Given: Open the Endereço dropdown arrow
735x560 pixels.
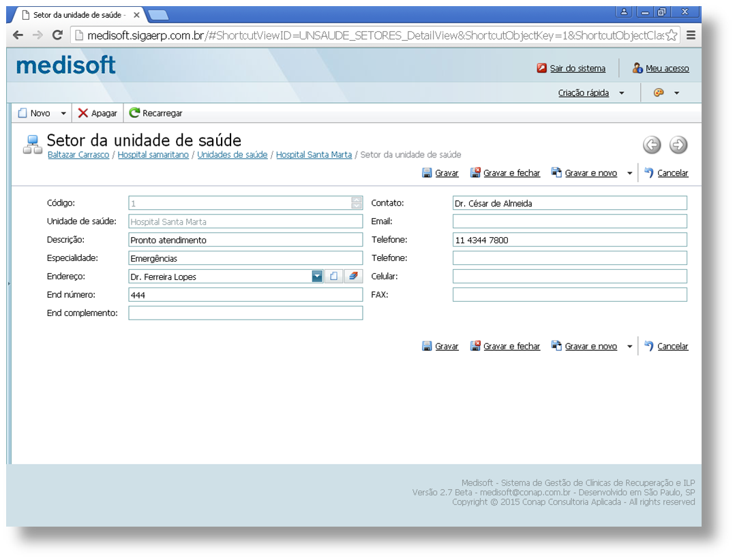Looking at the screenshot, I should [317, 277].
